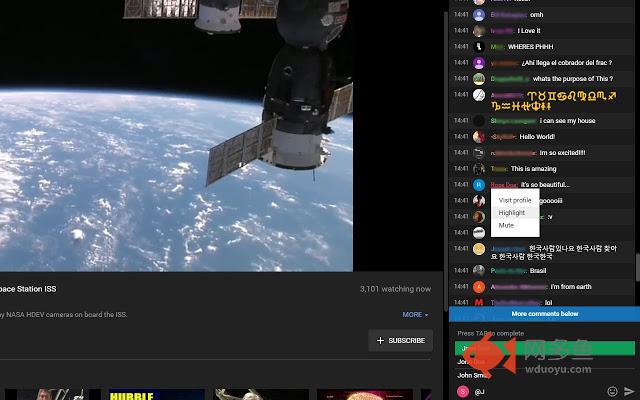Click avatar beside 'This is amazing' message

tap(479, 169)
